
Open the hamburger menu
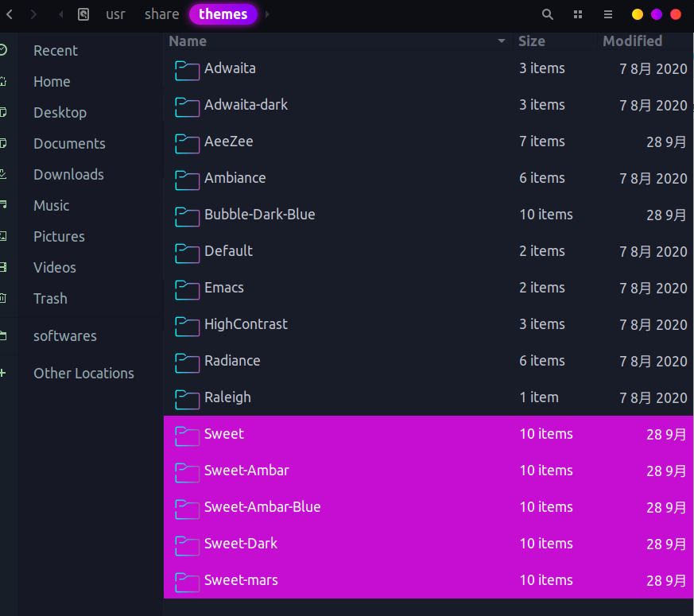coord(608,14)
